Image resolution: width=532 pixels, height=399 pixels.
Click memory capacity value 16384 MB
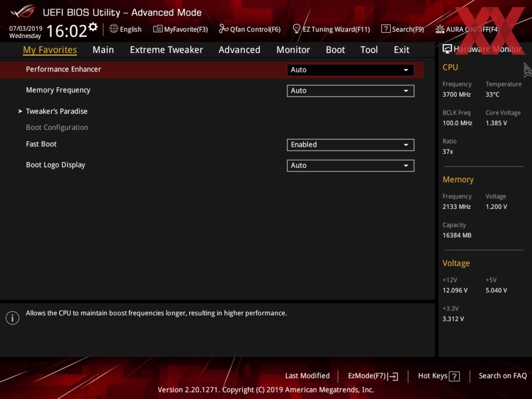457,235
